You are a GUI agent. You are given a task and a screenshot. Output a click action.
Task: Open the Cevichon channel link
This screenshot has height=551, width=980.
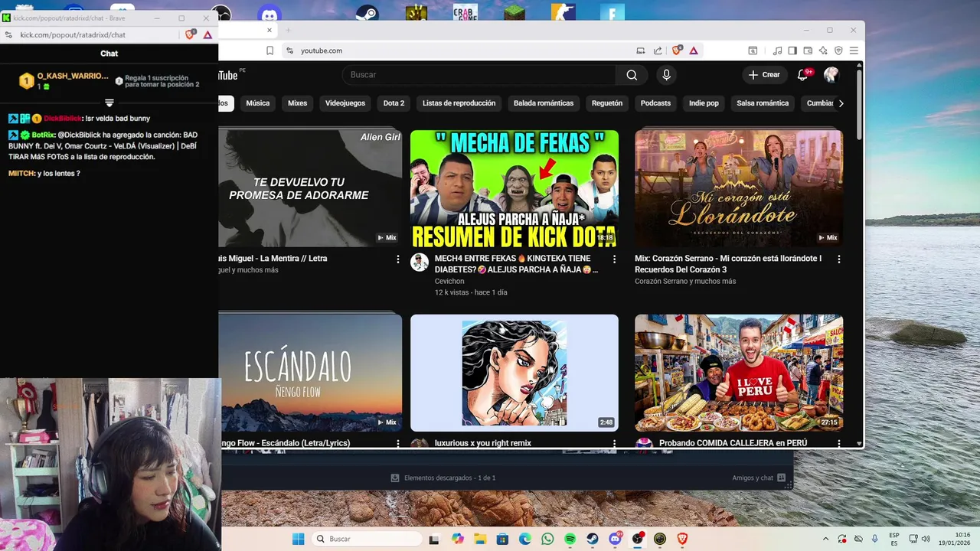(x=449, y=282)
